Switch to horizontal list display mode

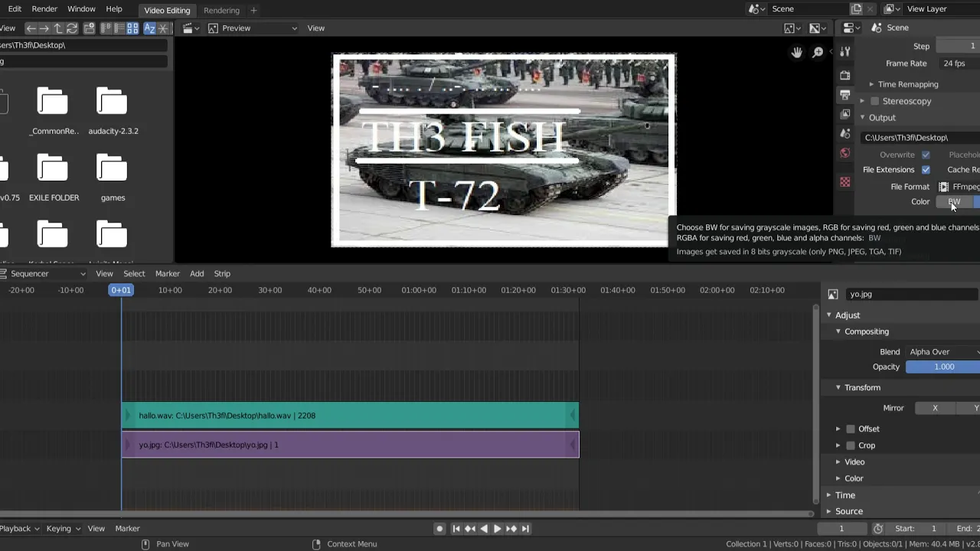click(119, 28)
